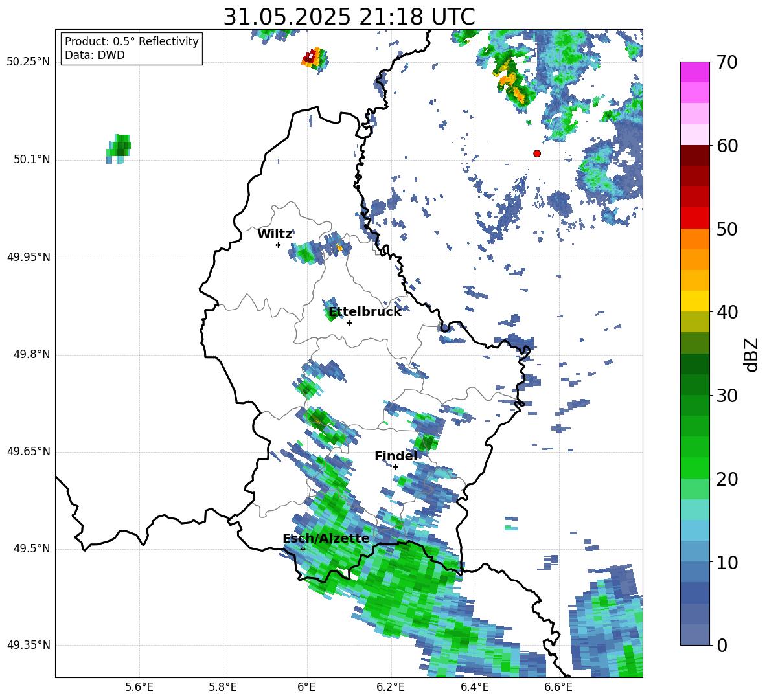The image size is (767, 700).
Task: Click the colorbar 20 tick label
Action: tap(727, 479)
